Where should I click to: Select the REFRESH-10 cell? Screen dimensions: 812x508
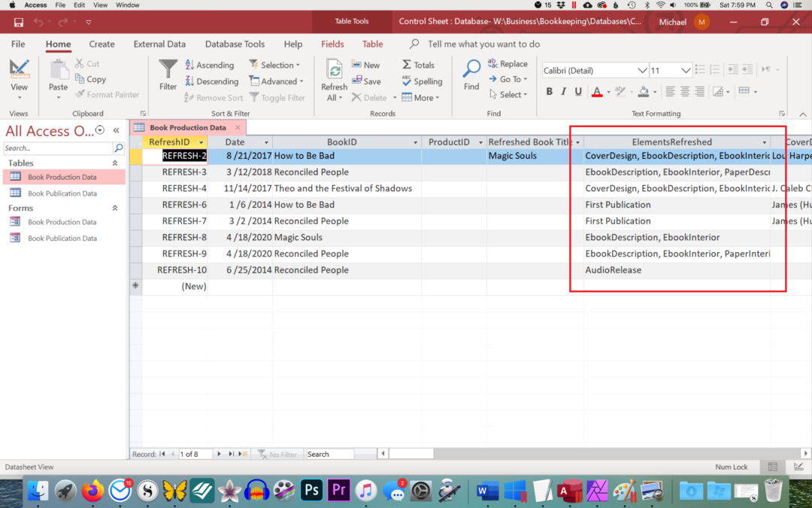tap(175, 270)
